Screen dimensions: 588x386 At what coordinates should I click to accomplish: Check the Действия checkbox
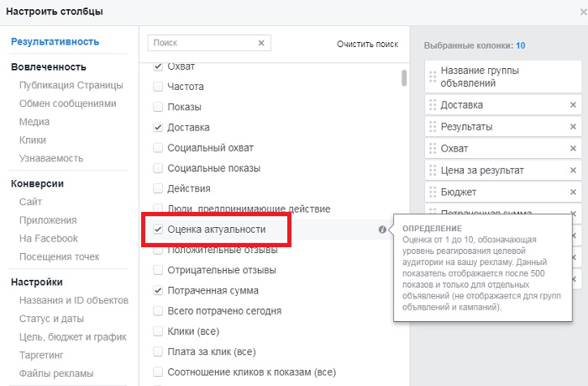point(158,188)
